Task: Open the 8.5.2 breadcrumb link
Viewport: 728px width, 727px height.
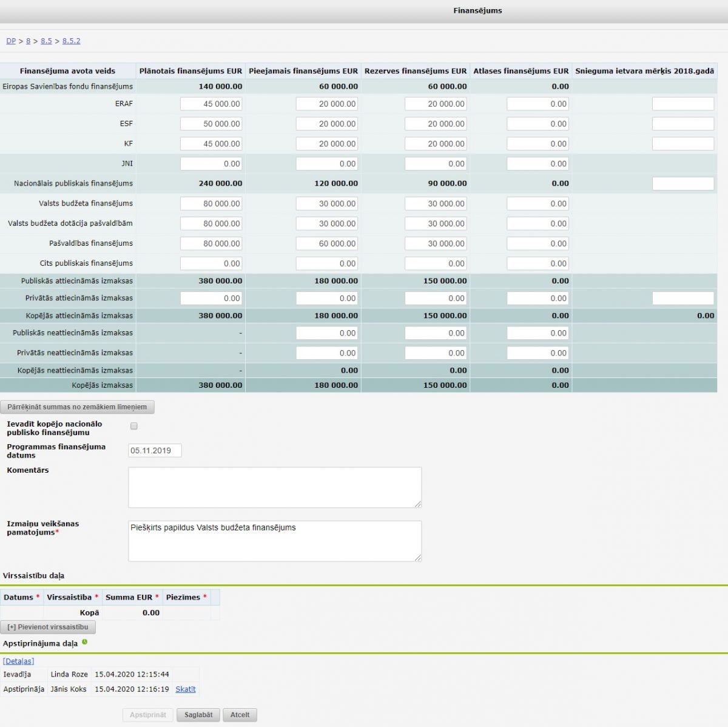Action: 71,41
